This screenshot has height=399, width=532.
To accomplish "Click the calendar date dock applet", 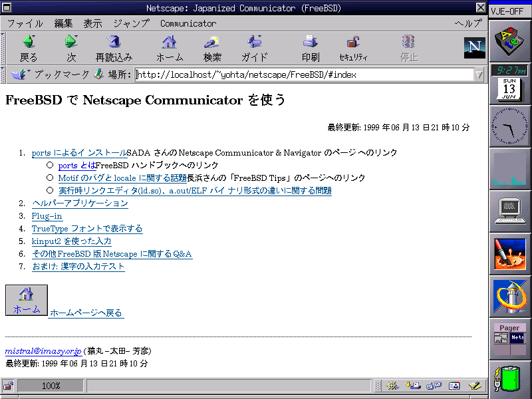I will click(x=509, y=89).
